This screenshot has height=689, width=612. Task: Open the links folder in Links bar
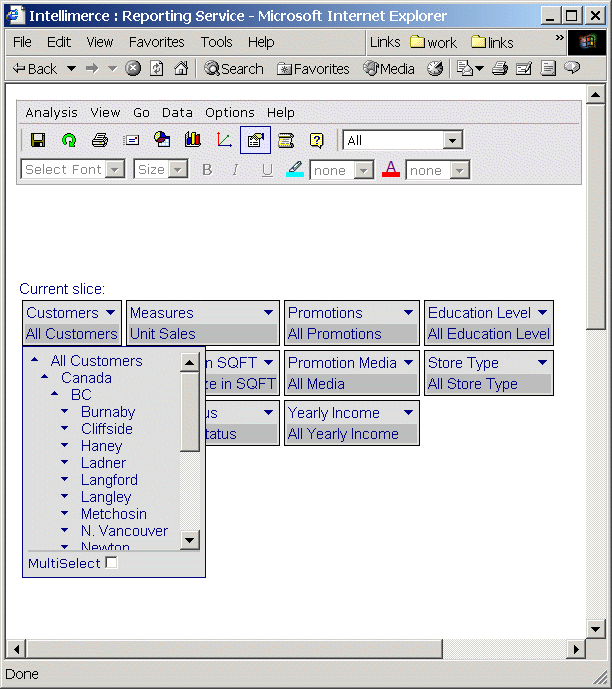tap(492, 43)
